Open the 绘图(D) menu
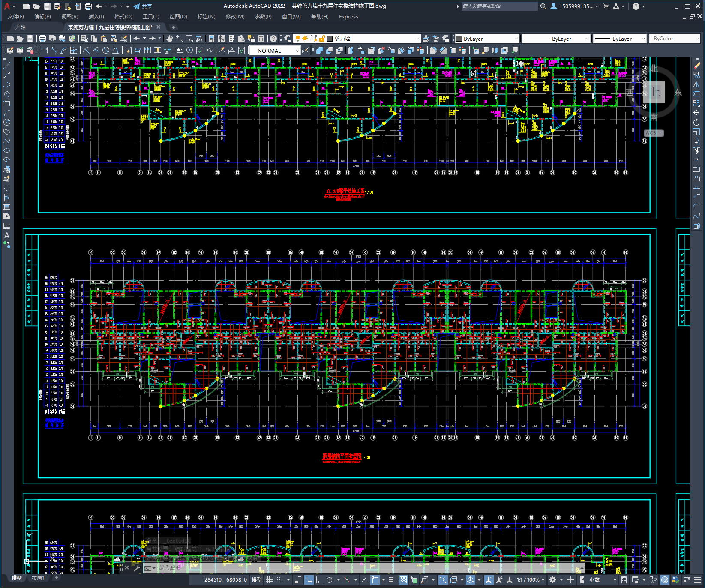The width and height of the screenshot is (705, 588). (x=178, y=17)
